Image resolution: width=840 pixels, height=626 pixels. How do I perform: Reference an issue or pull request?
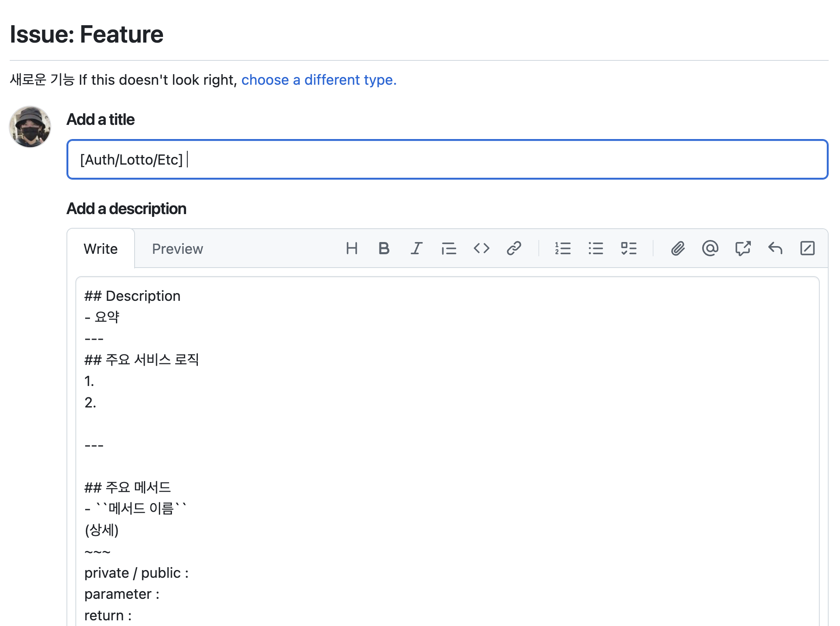point(743,248)
